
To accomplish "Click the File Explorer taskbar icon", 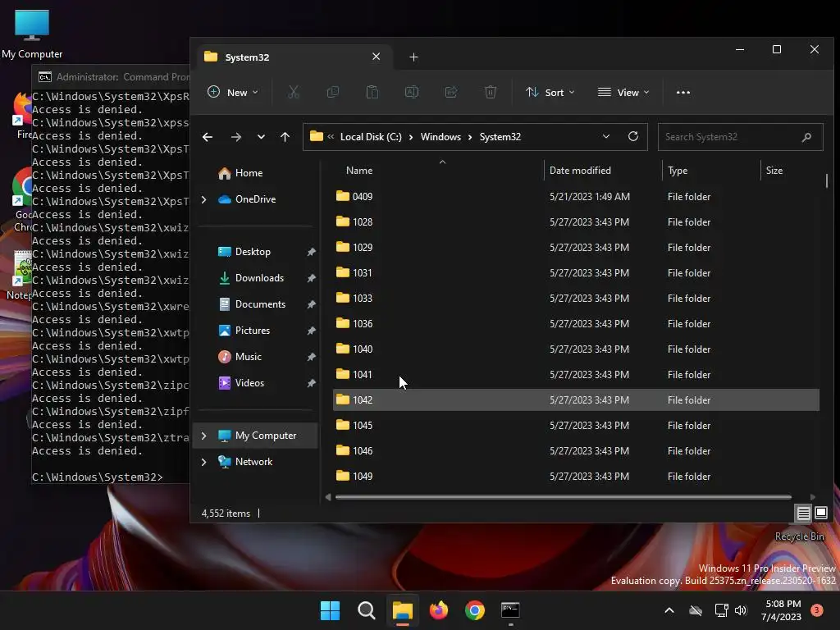I will pyautogui.click(x=402, y=610).
